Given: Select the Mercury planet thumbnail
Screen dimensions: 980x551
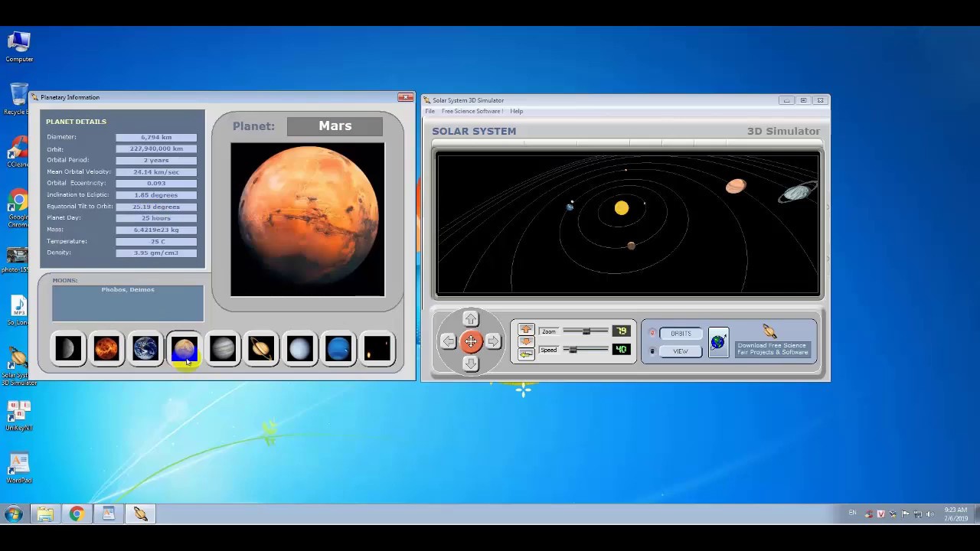Looking at the screenshot, I should 68,349.
